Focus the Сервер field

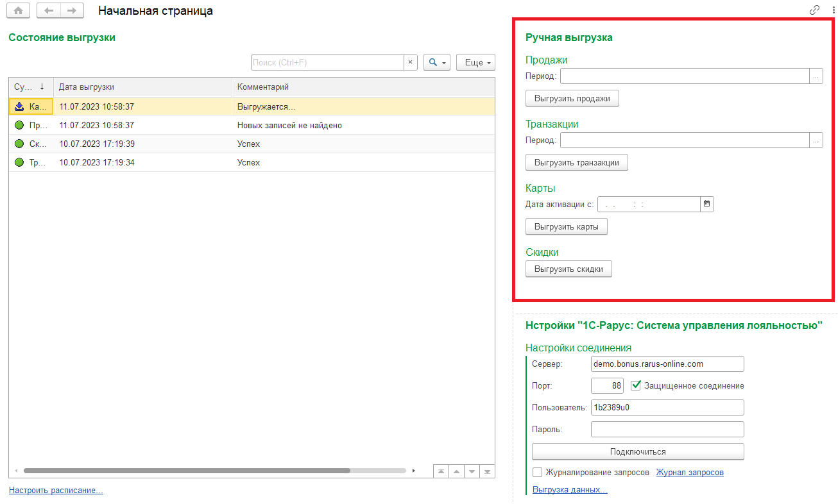[667, 364]
